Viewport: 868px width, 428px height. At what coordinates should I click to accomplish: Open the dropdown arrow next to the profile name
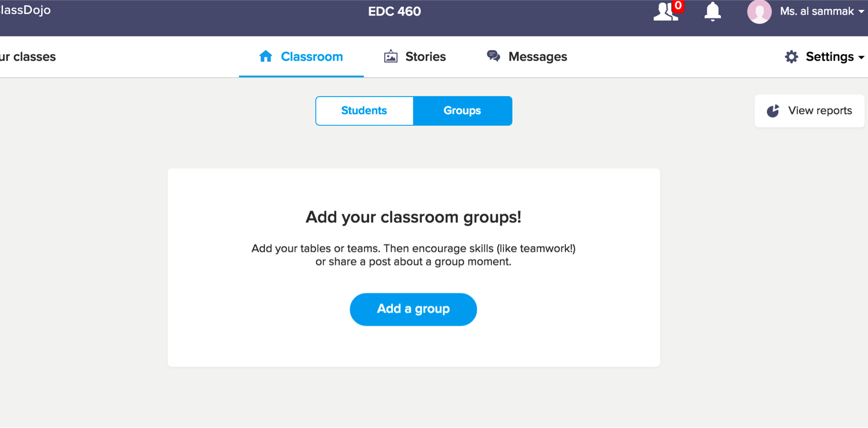click(861, 12)
